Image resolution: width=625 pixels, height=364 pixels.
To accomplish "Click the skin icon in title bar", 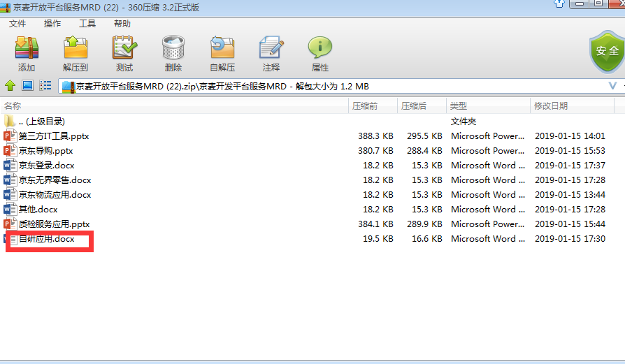I will 559,3.
